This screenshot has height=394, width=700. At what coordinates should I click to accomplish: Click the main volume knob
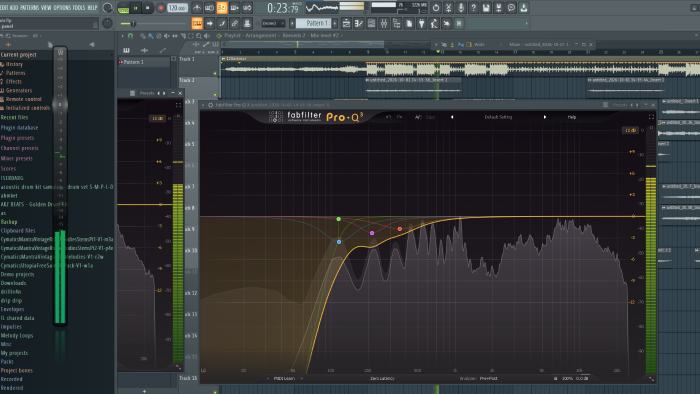click(107, 8)
